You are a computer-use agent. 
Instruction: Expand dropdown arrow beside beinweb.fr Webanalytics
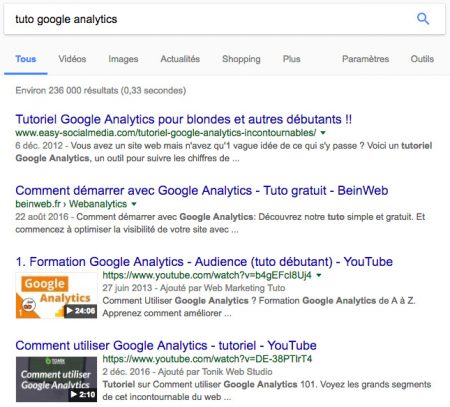(134, 204)
